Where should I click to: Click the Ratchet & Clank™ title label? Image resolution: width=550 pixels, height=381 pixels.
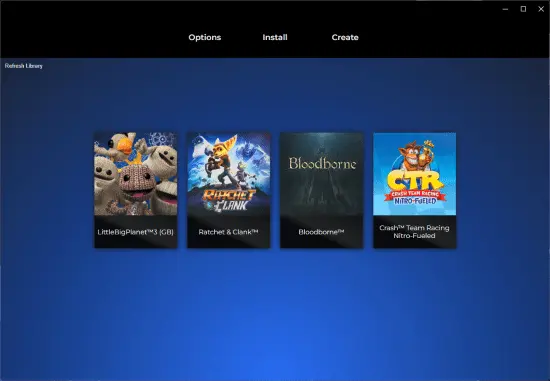(228, 232)
